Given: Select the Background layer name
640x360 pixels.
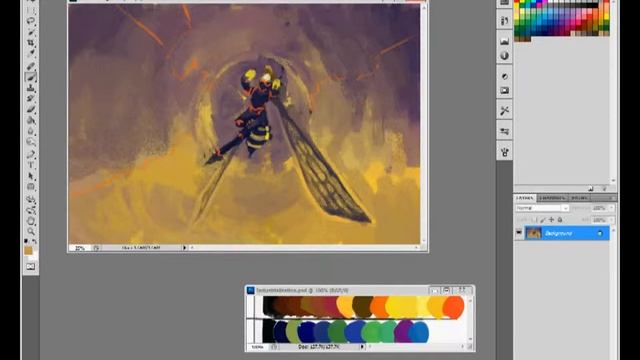Looking at the screenshot, I should (558, 233).
